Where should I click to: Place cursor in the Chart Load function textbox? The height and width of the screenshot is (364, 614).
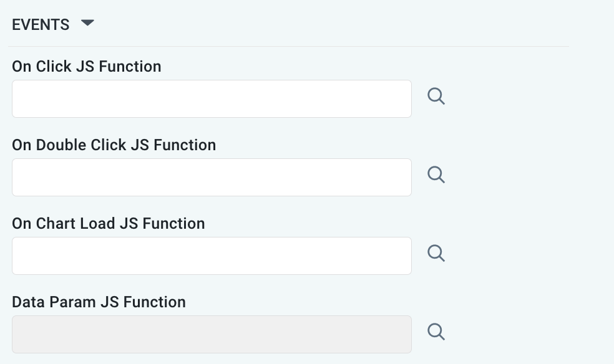212,256
